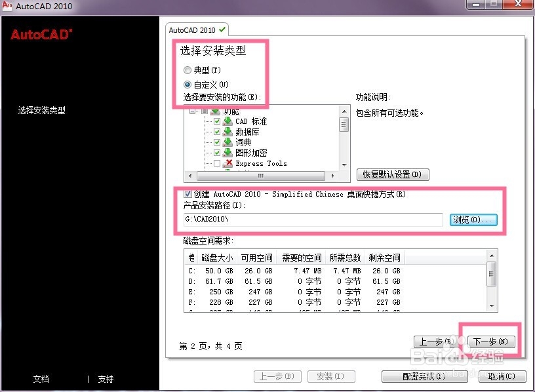Click the 剩余空间 column header

click(384, 258)
